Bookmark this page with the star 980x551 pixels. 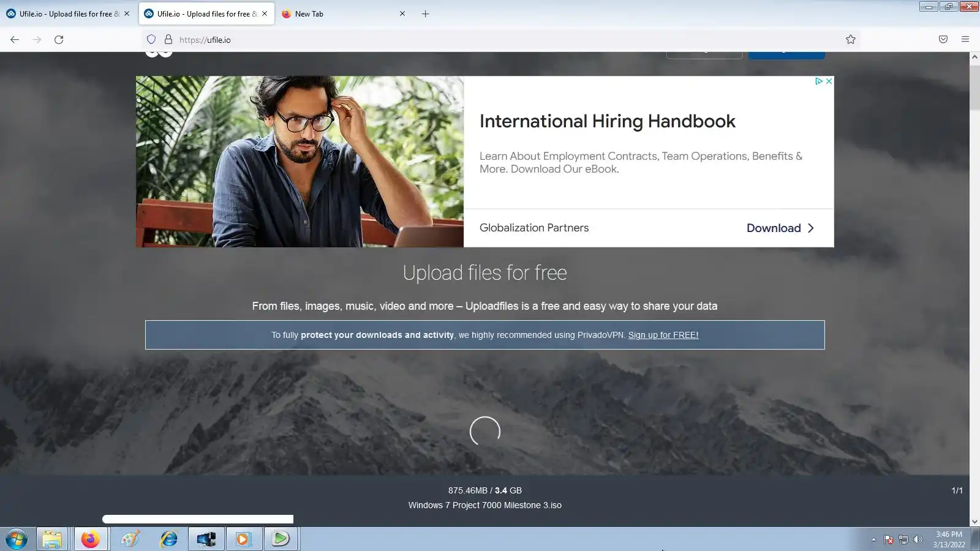[851, 40]
